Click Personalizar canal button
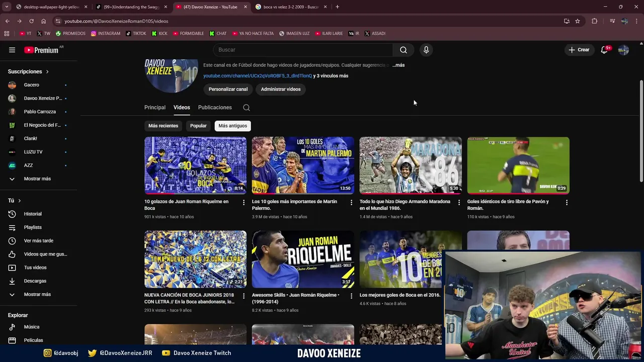Viewport: 644px width, 362px height. click(228, 89)
